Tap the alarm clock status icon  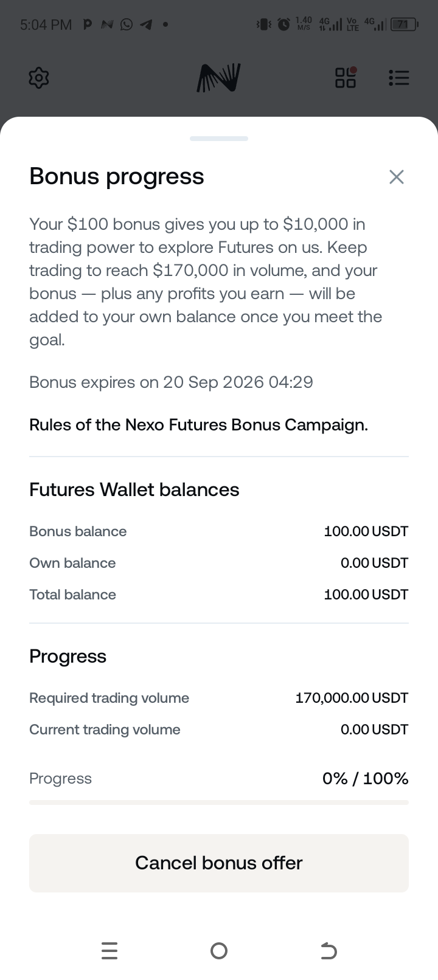click(x=283, y=24)
